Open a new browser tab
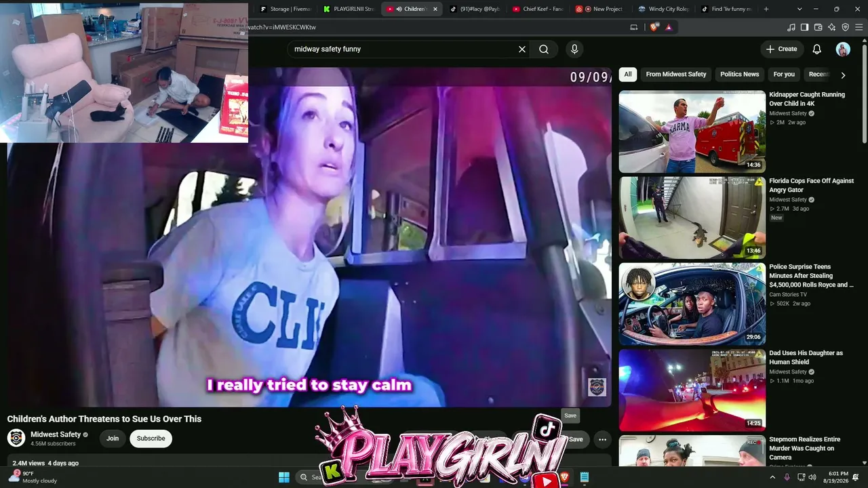868x488 pixels. coord(766,9)
